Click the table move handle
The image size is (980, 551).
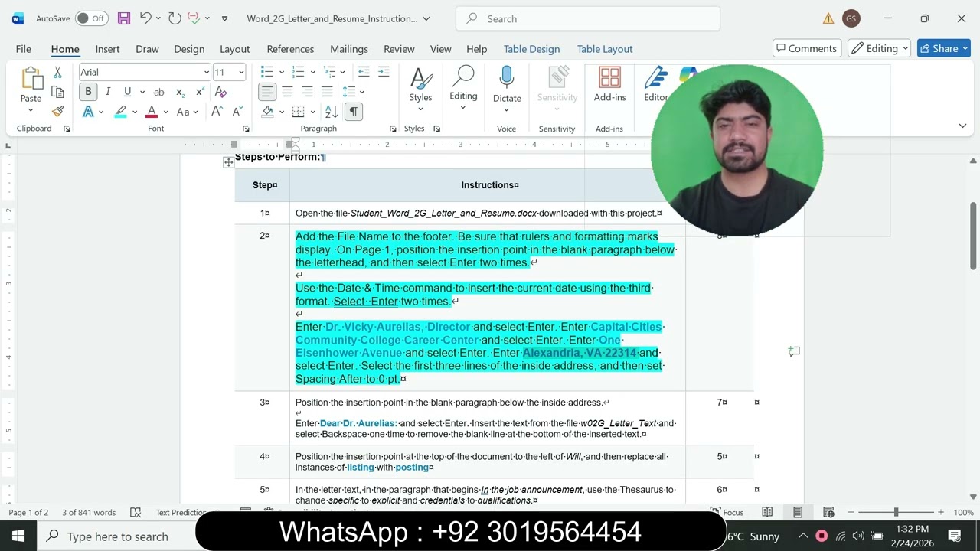pos(228,162)
